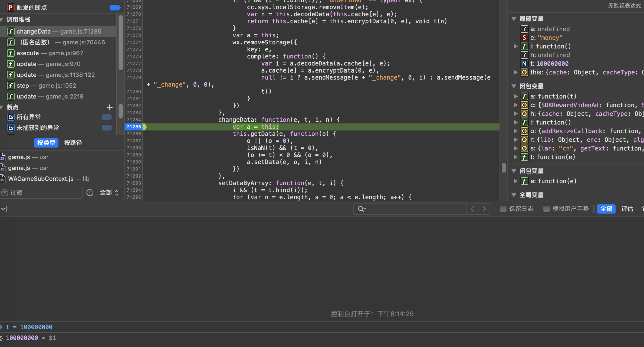Viewport: 644px width, 347px height.
Task: Collapse the first 闭包变量 section
Action: point(514,86)
